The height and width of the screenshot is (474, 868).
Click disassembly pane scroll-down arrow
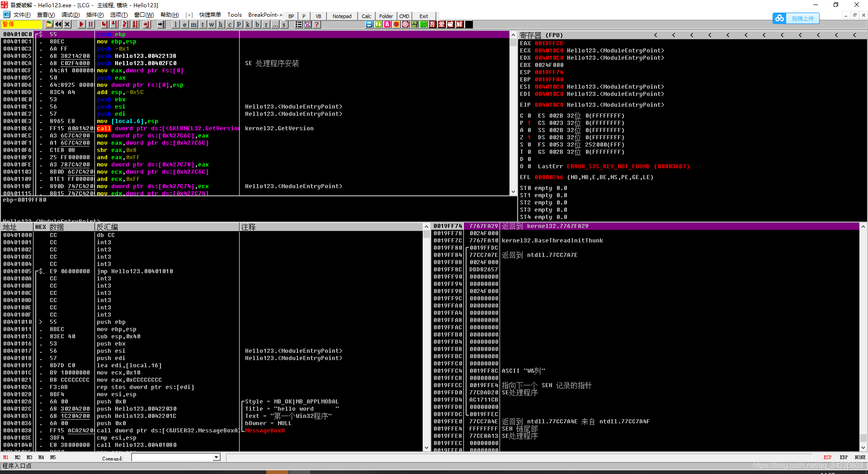(513, 192)
